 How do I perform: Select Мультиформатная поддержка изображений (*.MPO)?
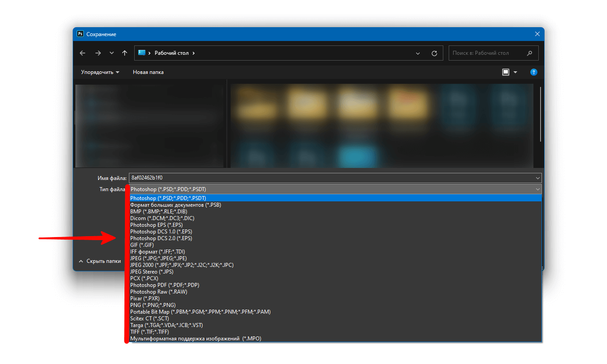click(x=335, y=339)
